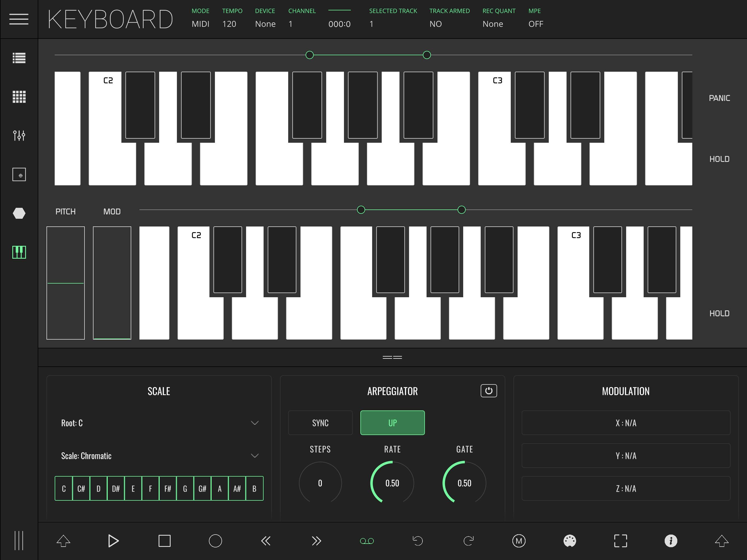Select the D# note in the scale strip
The image size is (747, 560).
pos(115,488)
